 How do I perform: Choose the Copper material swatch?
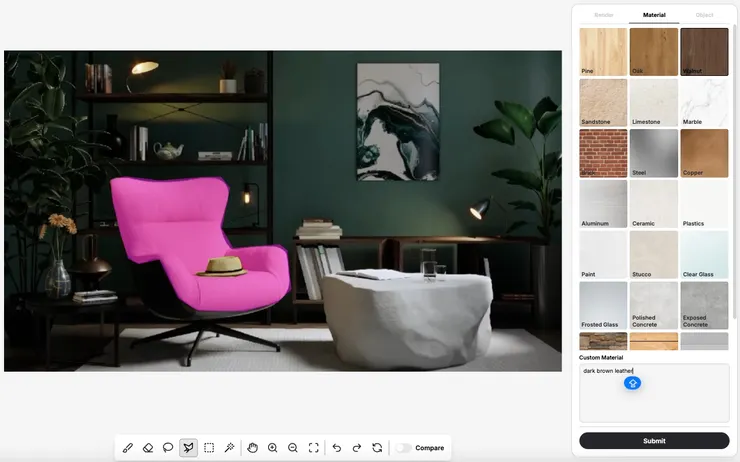click(704, 153)
